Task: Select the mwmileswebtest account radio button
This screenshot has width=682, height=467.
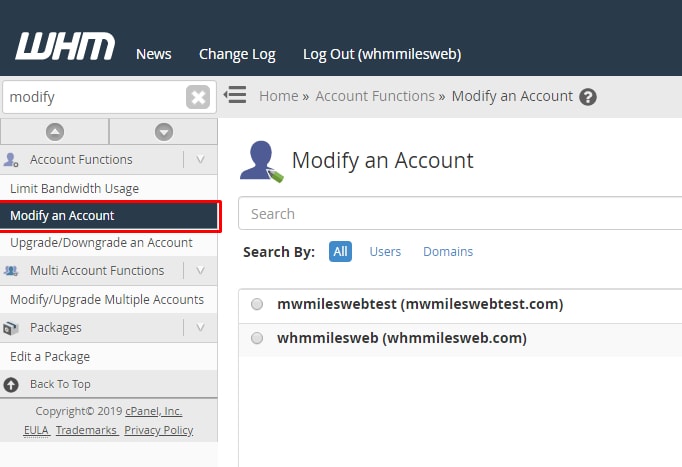Action: pos(257,304)
